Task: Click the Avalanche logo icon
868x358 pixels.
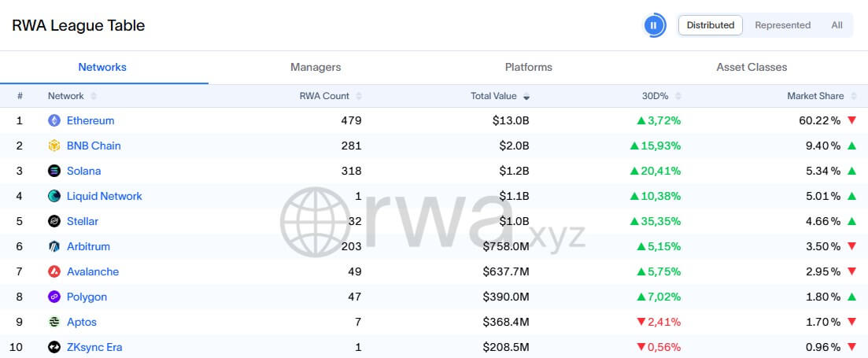Action: point(54,271)
